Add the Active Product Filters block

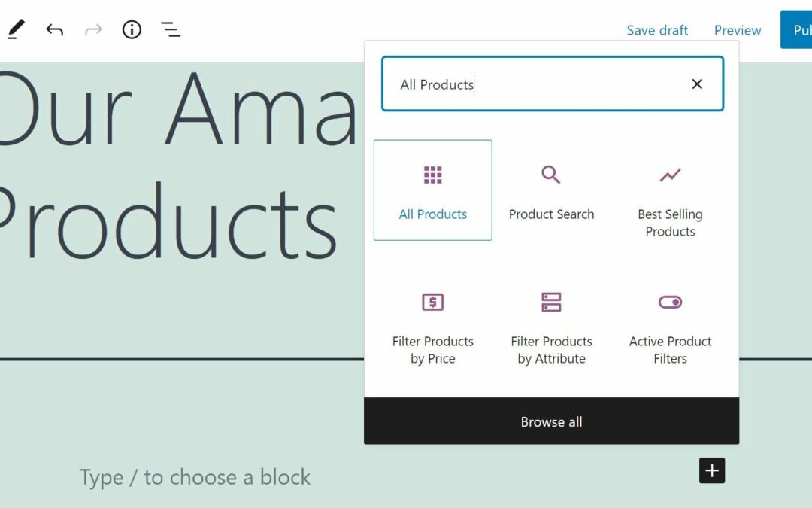coord(670,326)
